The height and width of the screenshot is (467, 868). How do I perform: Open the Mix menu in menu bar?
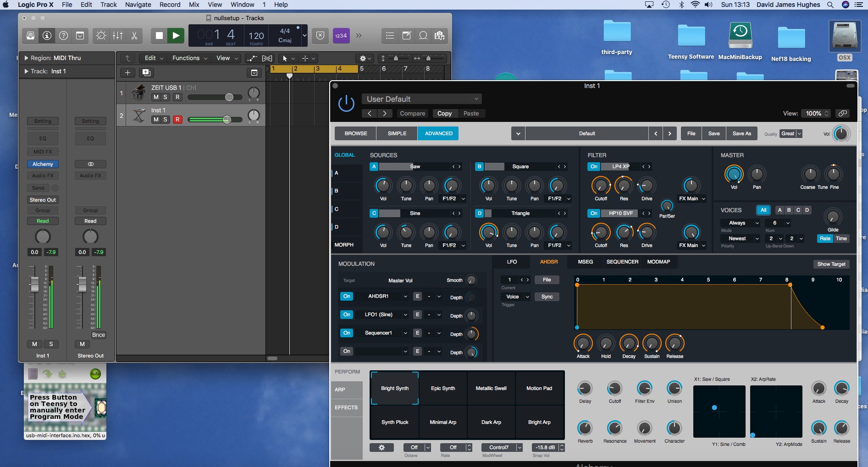194,5
